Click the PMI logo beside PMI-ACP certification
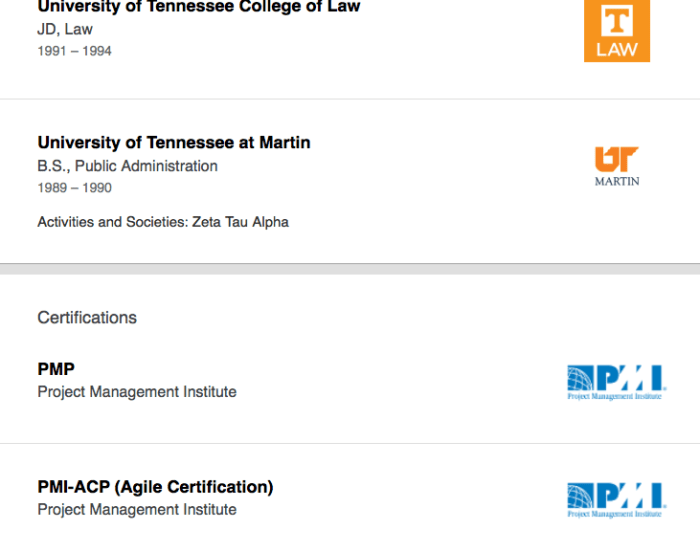700x552 pixels. pyautogui.click(x=615, y=499)
